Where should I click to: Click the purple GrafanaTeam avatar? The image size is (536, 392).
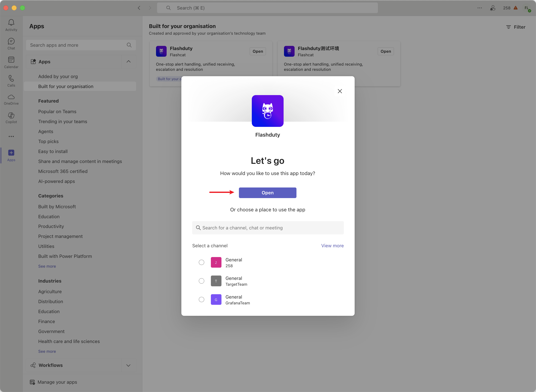point(216,300)
